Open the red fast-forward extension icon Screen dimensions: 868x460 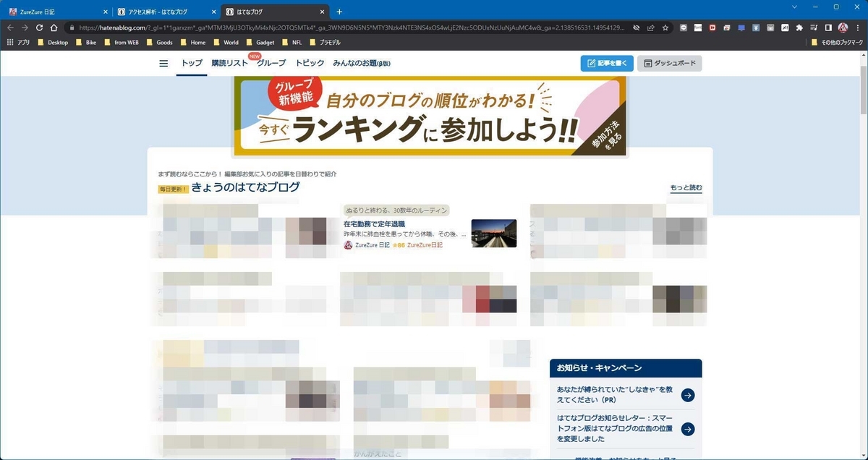[x=712, y=27]
